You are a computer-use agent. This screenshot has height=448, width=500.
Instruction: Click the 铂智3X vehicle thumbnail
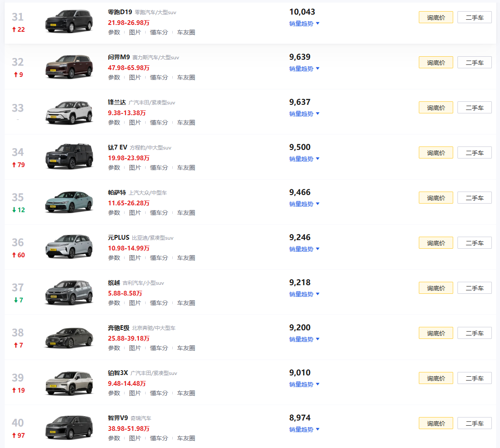click(69, 382)
